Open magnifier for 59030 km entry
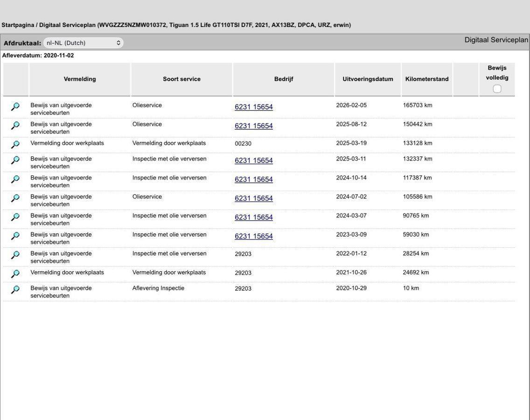The height and width of the screenshot is (420, 530). tap(15, 236)
